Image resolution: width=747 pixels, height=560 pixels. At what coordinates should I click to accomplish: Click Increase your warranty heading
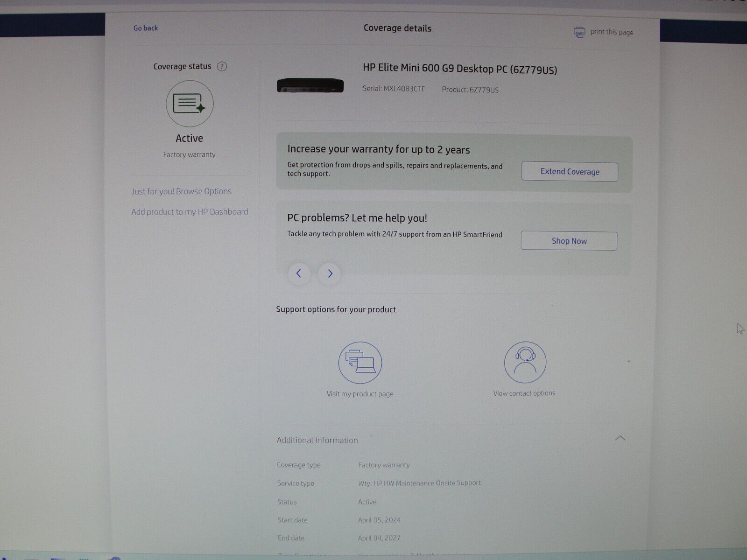379,149
